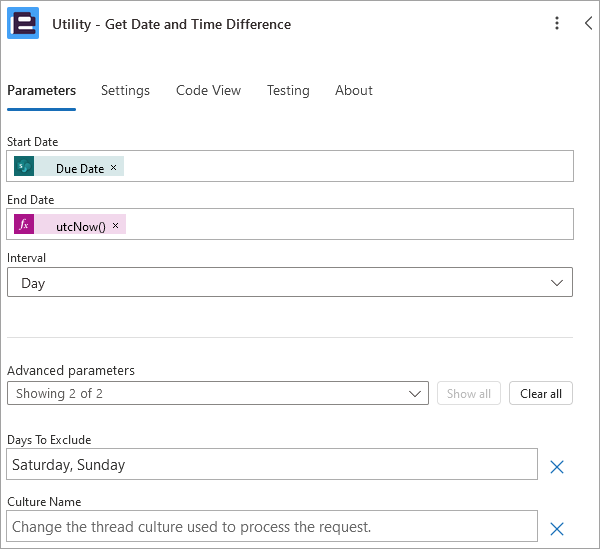The image size is (600, 549).
Task: Expand the Advanced parameters dropdown
Action: coord(218,393)
